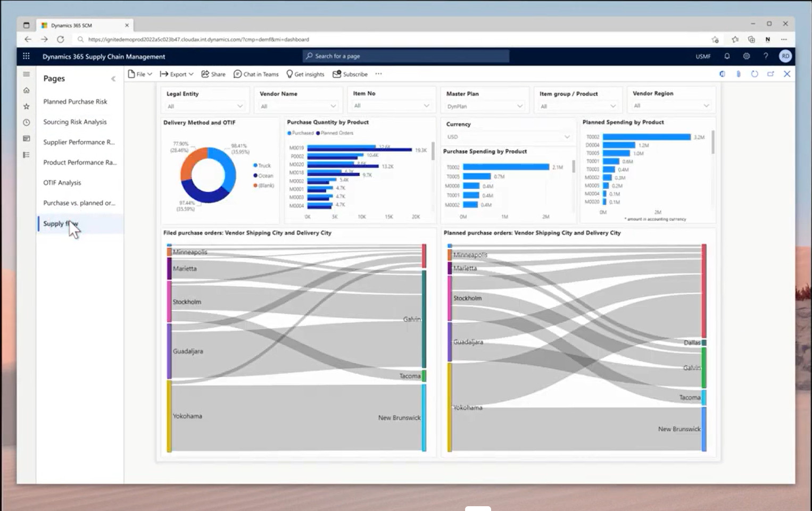
Task: Refresh the report using the refresh icon
Action: [755, 74]
